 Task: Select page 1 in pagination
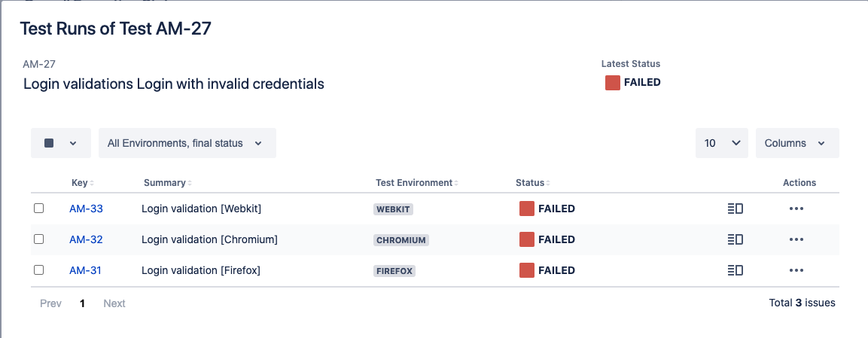click(82, 303)
